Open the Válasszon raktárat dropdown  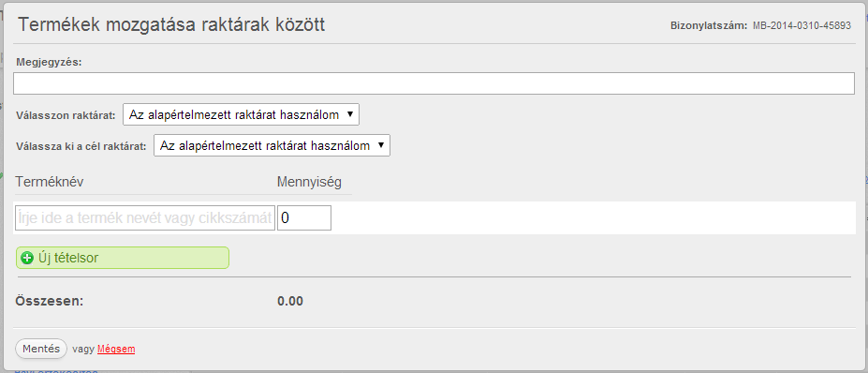point(241,114)
